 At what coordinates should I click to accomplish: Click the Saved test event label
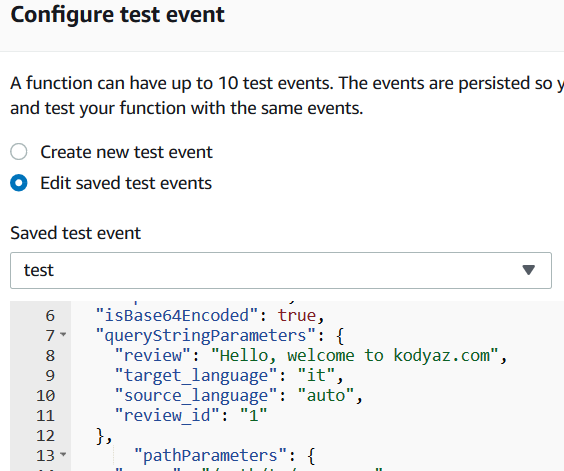point(76,233)
